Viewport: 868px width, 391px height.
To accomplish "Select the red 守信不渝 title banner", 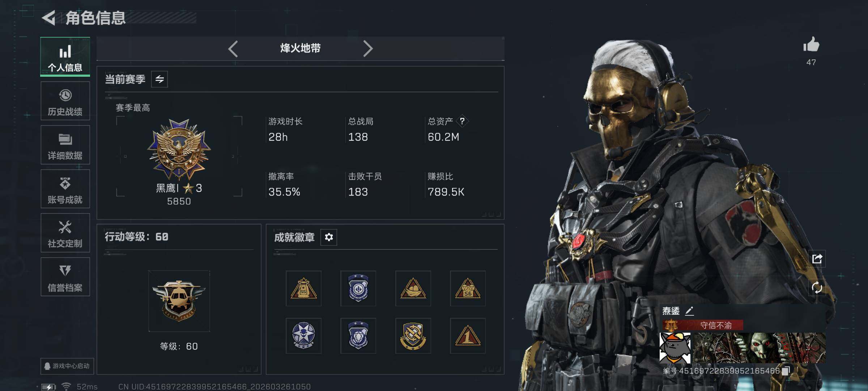I will tap(703, 325).
